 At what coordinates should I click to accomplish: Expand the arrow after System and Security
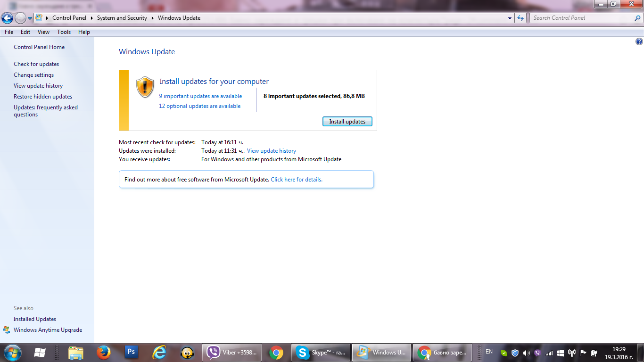[153, 18]
